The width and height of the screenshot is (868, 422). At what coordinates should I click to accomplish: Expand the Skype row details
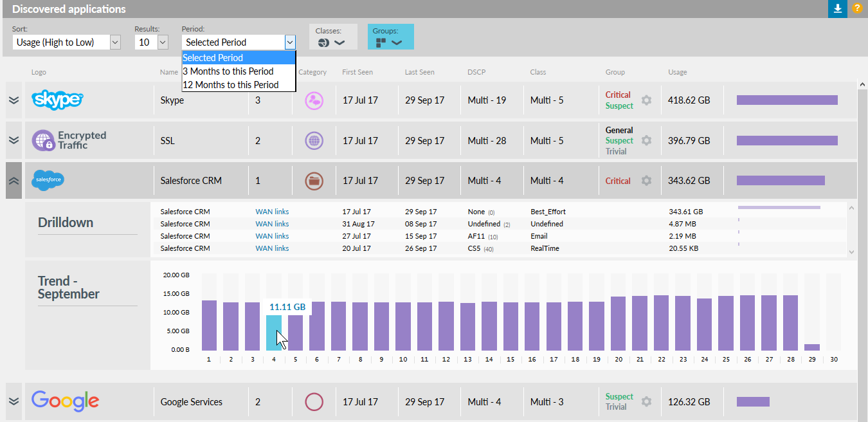tap(14, 100)
